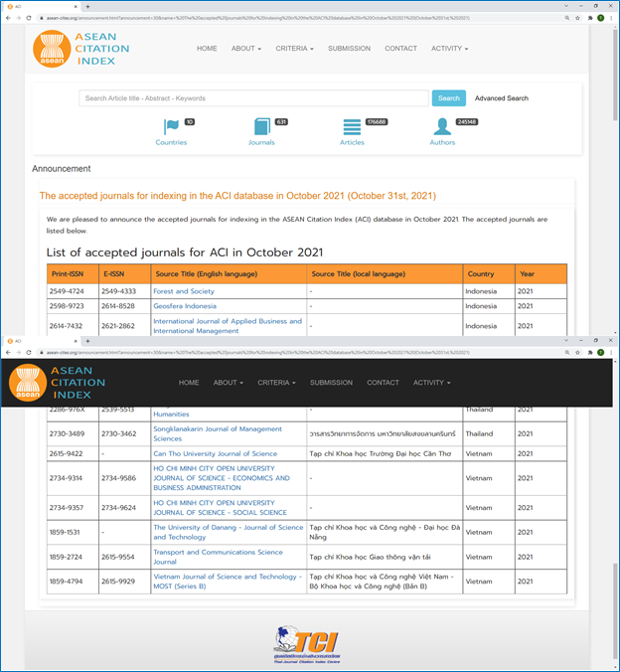Go forward in the top browser window

[18, 18]
